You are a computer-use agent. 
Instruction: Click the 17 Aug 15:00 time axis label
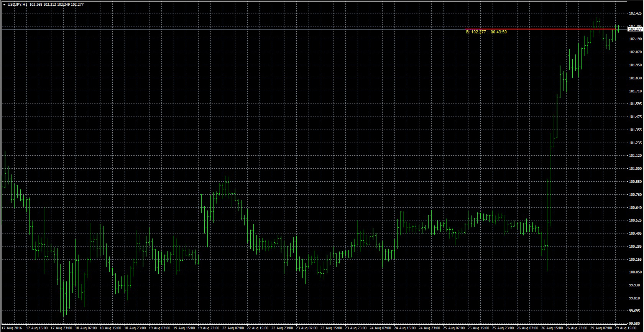point(37,329)
